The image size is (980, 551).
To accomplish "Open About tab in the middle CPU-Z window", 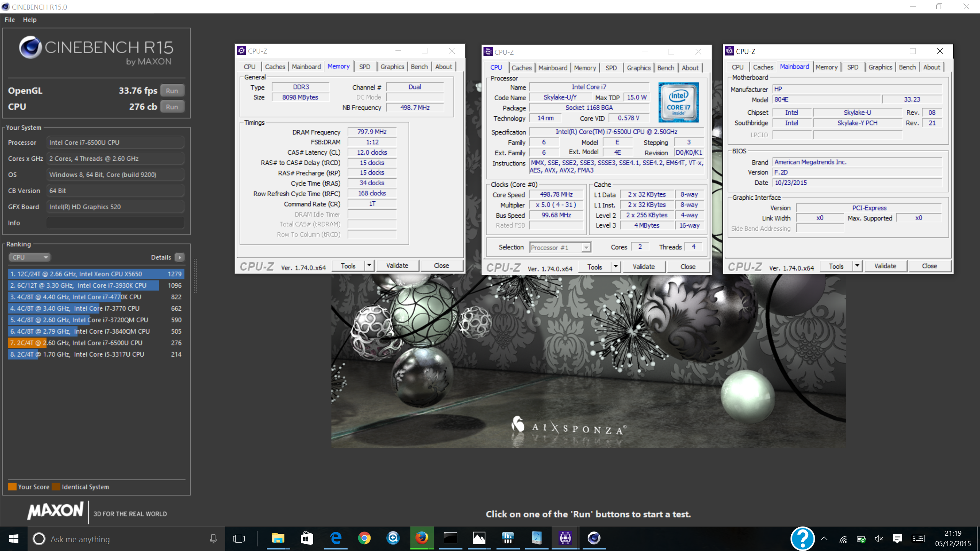I will [x=690, y=68].
